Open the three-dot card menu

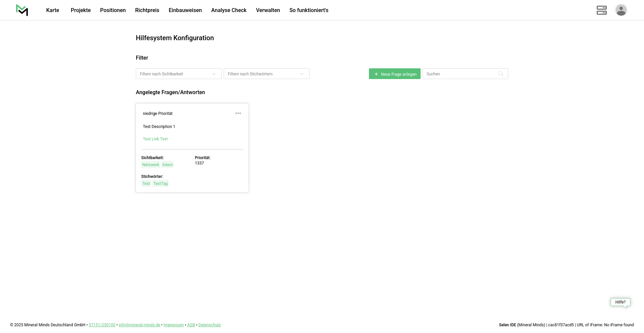[238, 113]
